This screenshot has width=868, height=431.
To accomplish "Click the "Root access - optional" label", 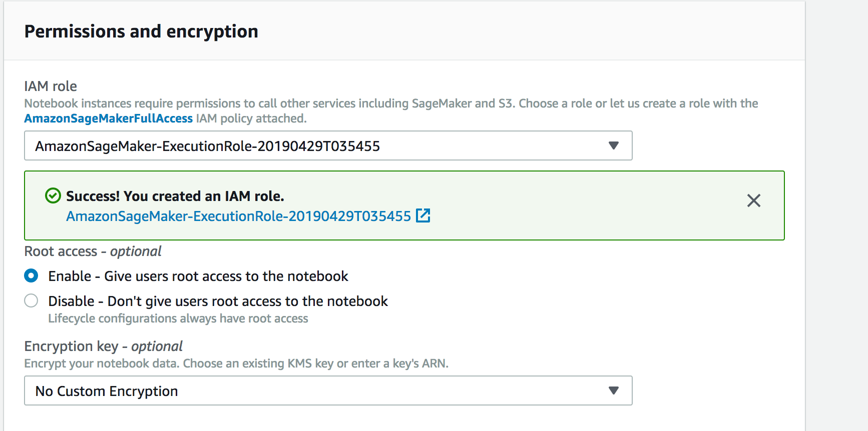I will [93, 251].
